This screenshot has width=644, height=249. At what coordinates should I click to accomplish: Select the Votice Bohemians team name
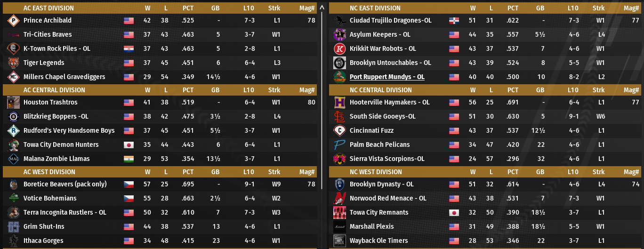pyautogui.click(x=50, y=199)
